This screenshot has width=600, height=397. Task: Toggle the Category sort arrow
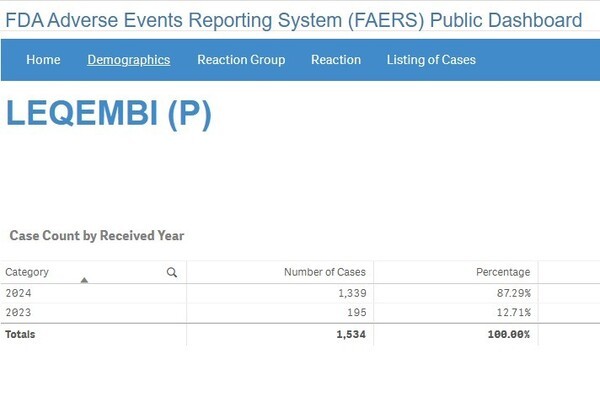point(84,280)
